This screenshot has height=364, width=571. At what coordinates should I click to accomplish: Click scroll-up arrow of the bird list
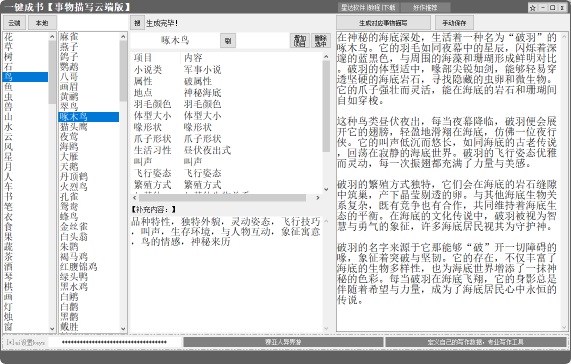[123, 36]
